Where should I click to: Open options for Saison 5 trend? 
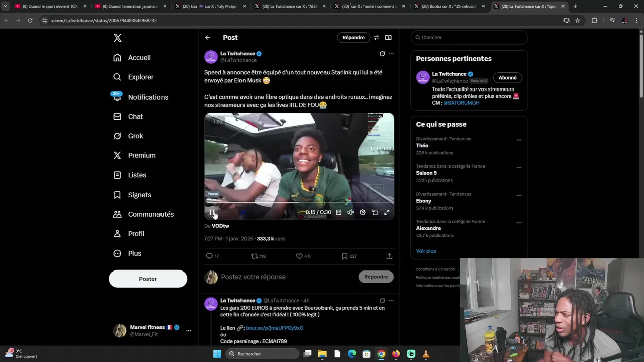(x=519, y=168)
